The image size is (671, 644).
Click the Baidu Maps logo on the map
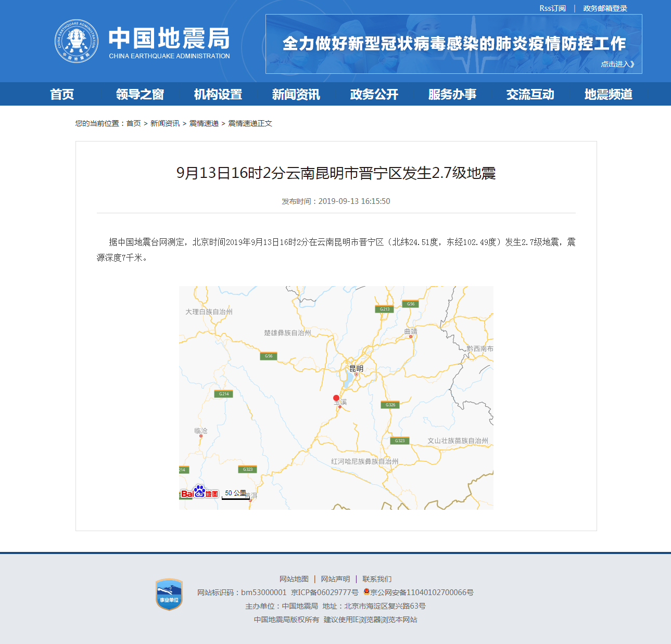tap(199, 492)
